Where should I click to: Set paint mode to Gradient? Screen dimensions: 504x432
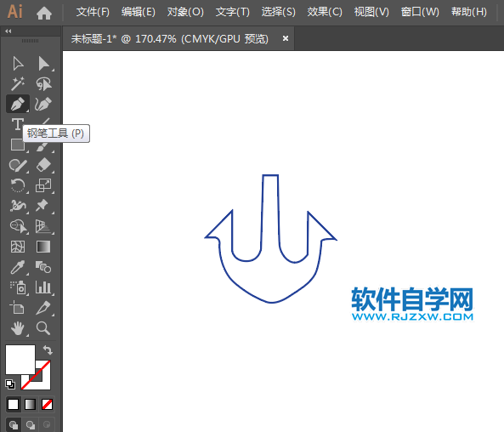31,404
